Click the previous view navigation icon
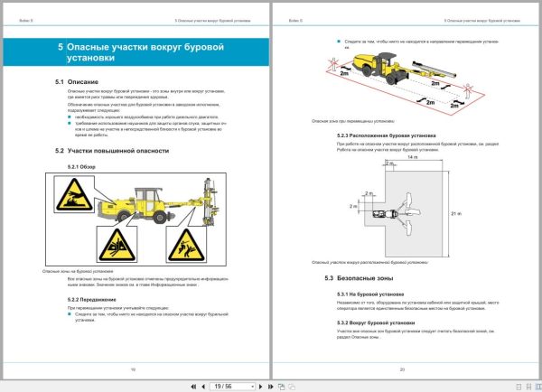The height and width of the screenshot is (392, 542). (281, 387)
